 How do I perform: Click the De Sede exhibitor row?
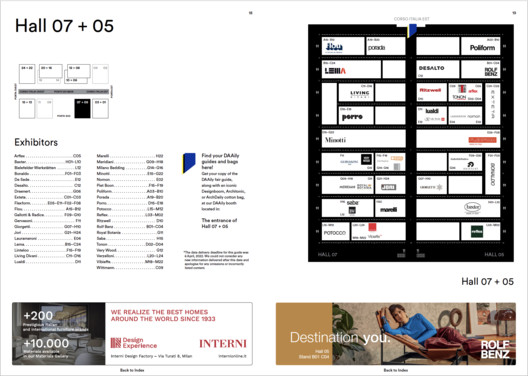coord(47,179)
